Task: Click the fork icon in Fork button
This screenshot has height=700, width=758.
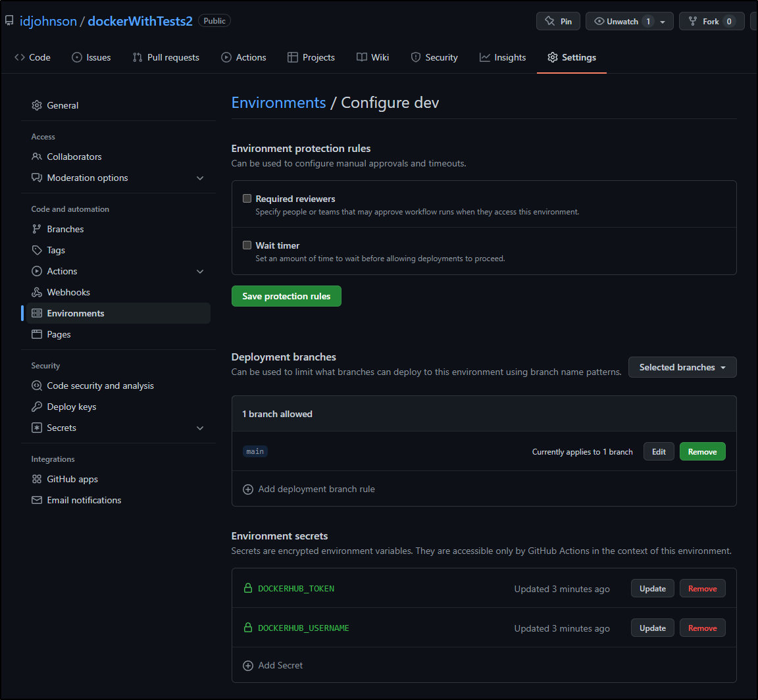Action: (x=693, y=21)
